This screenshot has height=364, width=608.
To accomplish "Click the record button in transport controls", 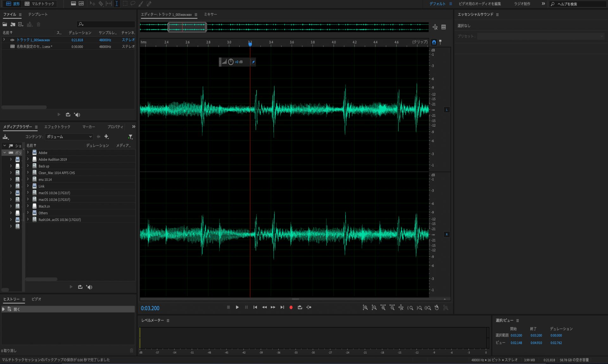I will [291, 307].
